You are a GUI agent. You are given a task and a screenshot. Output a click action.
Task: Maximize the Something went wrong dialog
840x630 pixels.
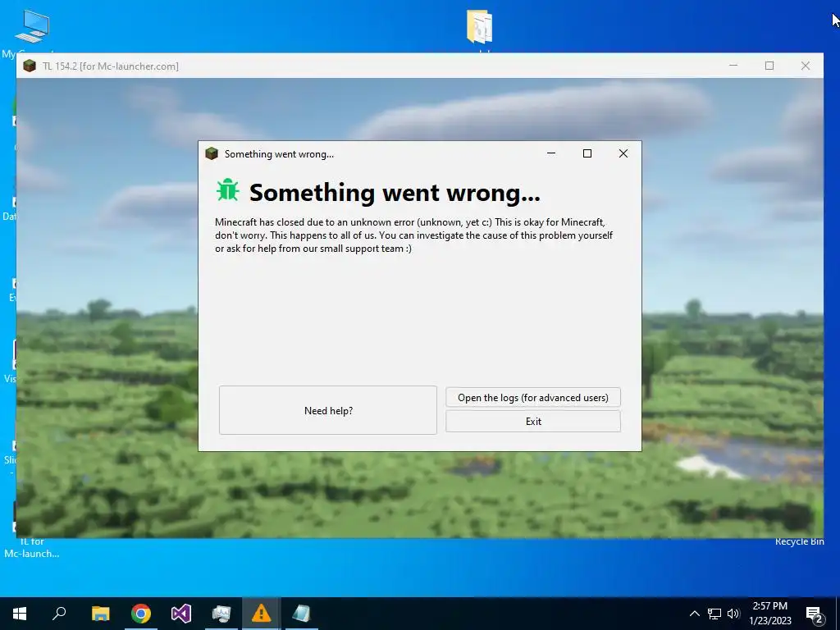pos(587,153)
